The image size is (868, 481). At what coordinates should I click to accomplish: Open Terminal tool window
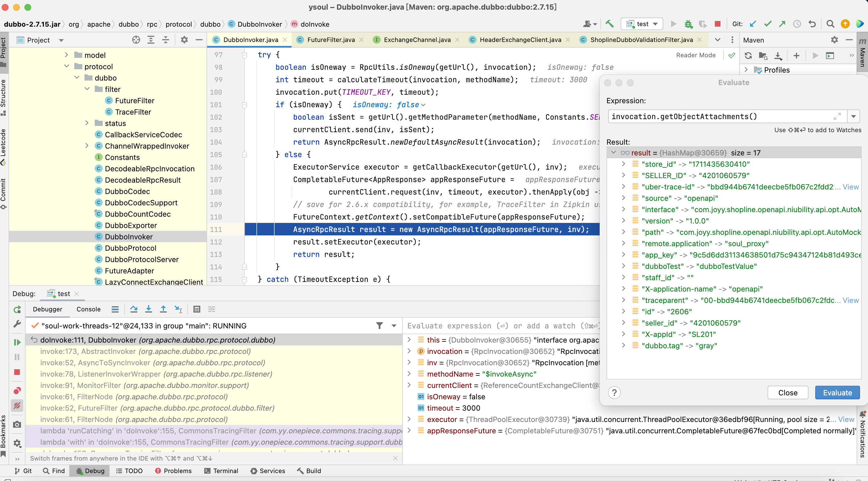click(221, 471)
